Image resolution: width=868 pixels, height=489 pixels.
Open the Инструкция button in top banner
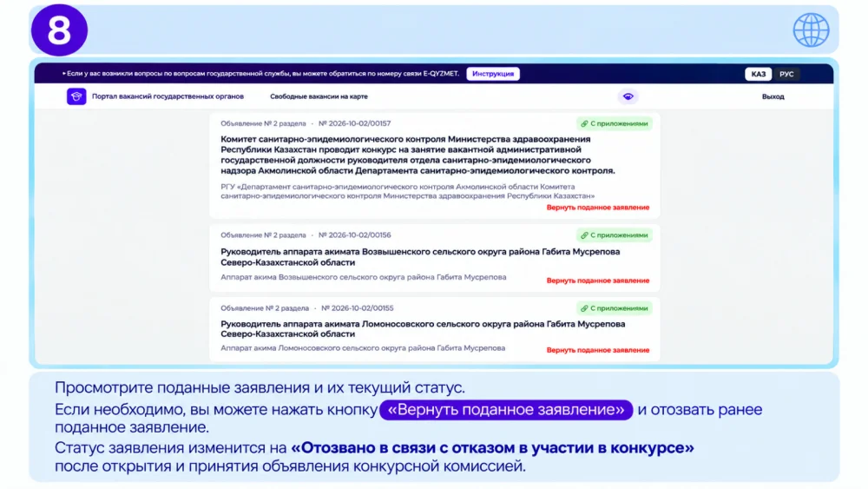(493, 74)
